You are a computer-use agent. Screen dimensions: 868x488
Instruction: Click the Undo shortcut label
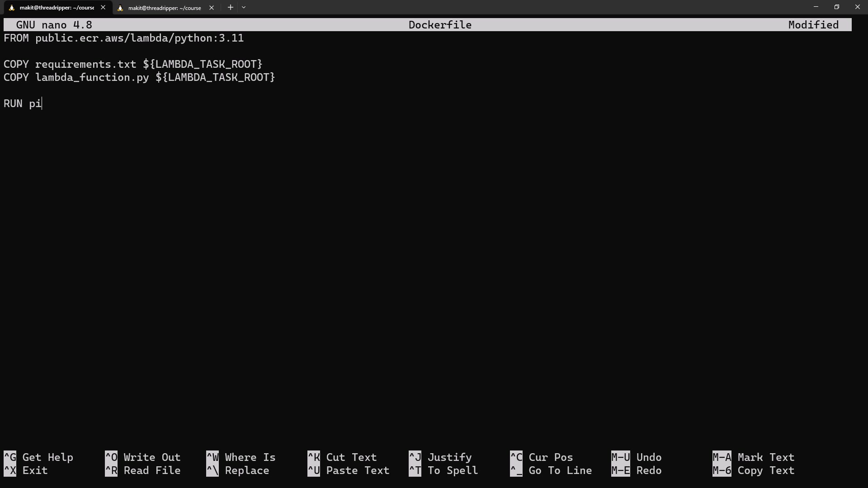(649, 457)
